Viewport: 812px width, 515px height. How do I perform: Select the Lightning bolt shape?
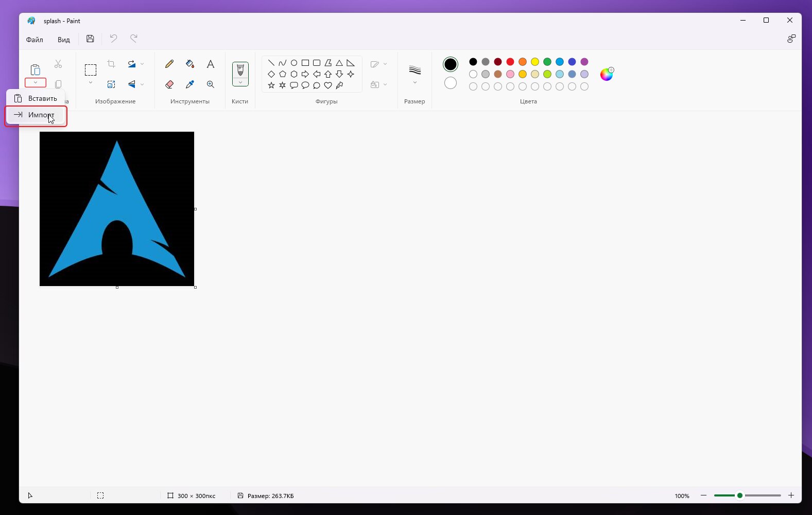(x=339, y=85)
